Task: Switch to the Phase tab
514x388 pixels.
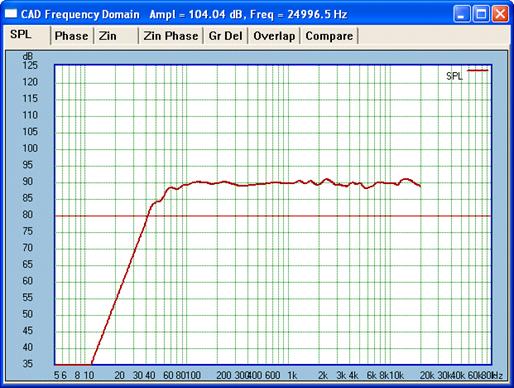Action: (71, 36)
